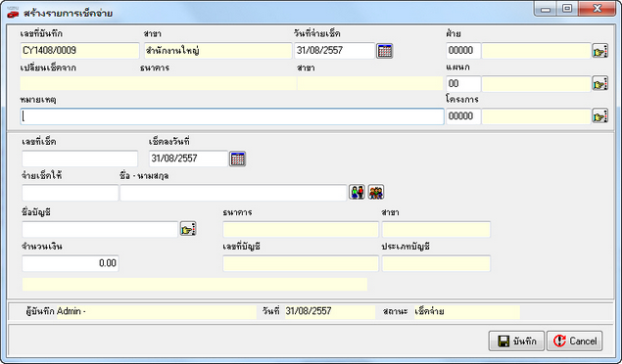Click the เปลี่ยนเช็คจาก field
The image size is (622, 364).
tap(159, 83)
